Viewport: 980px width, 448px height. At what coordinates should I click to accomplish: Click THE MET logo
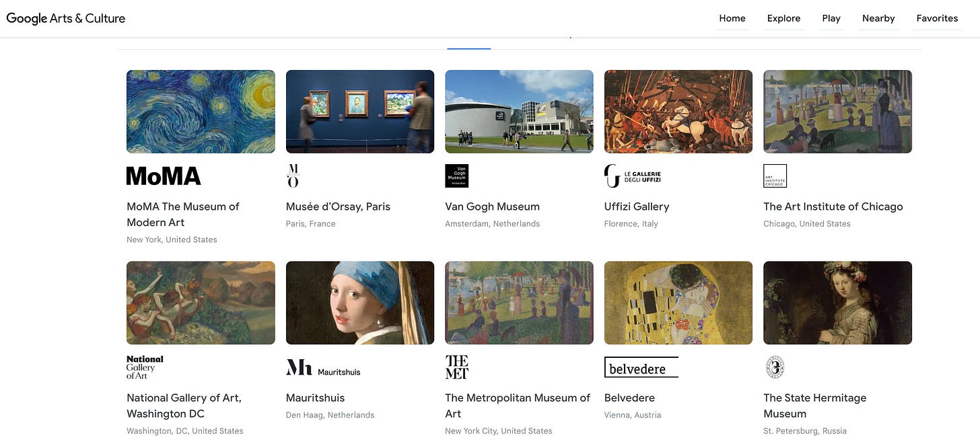click(x=456, y=367)
